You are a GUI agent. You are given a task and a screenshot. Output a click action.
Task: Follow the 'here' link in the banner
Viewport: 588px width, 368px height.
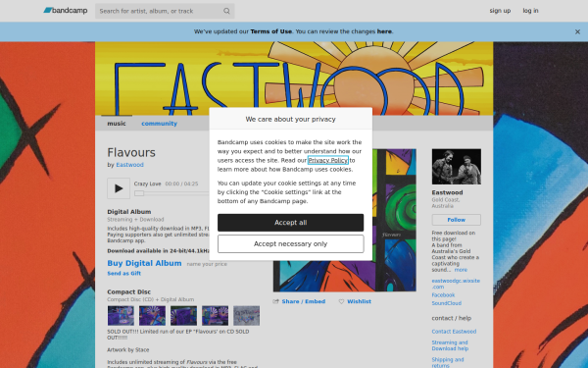(x=384, y=31)
